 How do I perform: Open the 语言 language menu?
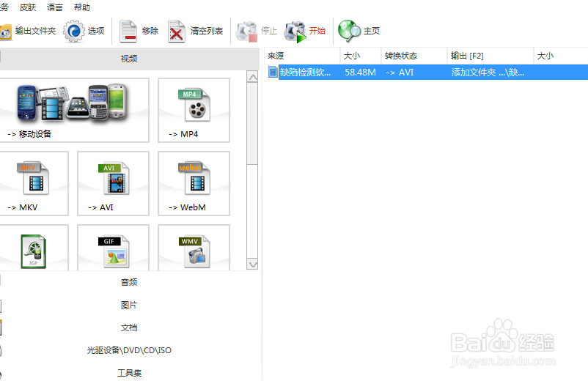pos(55,7)
